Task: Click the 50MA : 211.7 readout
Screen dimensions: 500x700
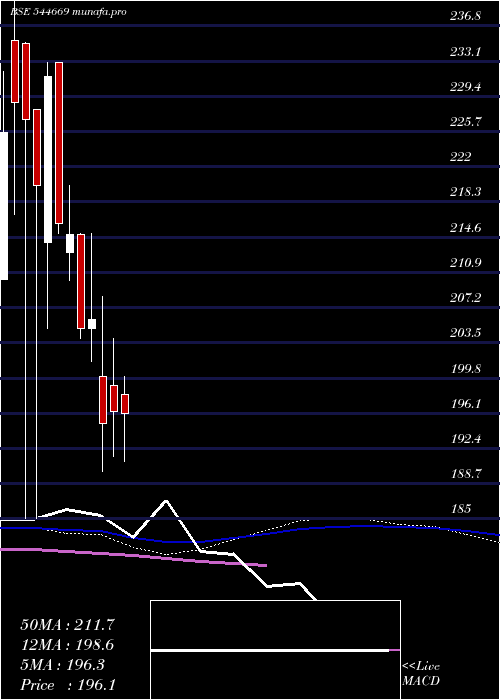Action: (67, 625)
